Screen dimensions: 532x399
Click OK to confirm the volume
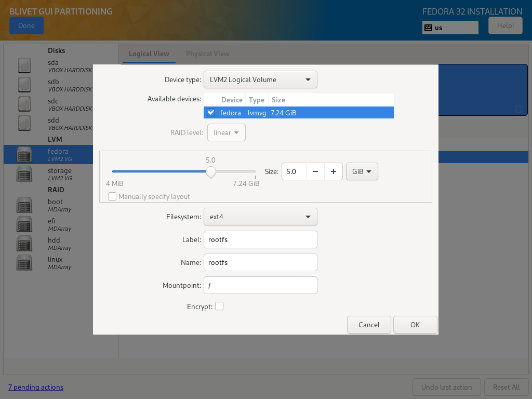[415, 325]
